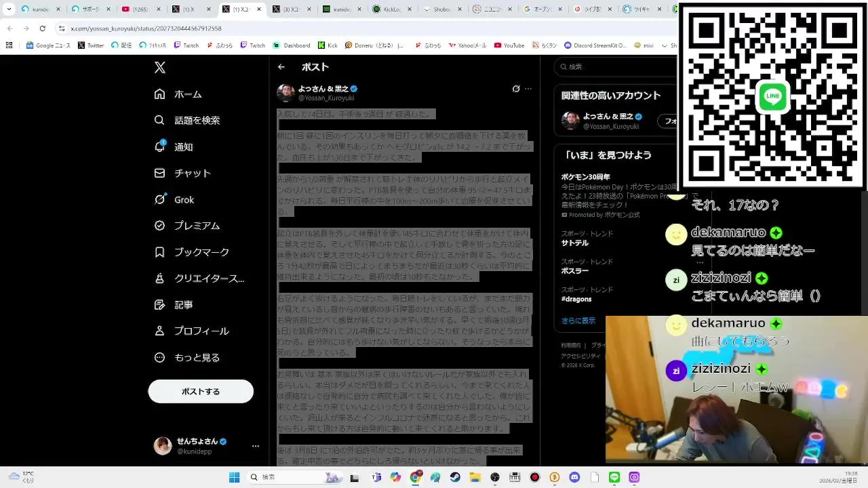Open the ボスラー trend
The image size is (868, 488).
tap(575, 270)
